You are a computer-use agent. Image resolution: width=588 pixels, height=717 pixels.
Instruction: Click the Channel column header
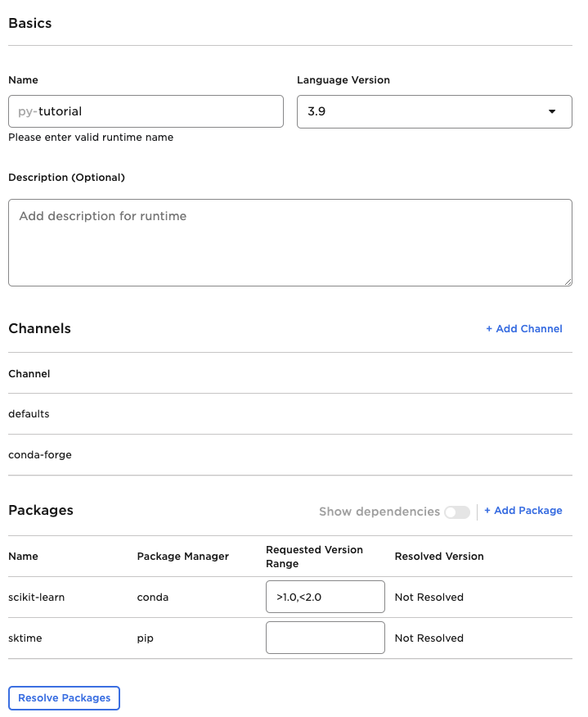pyautogui.click(x=29, y=373)
